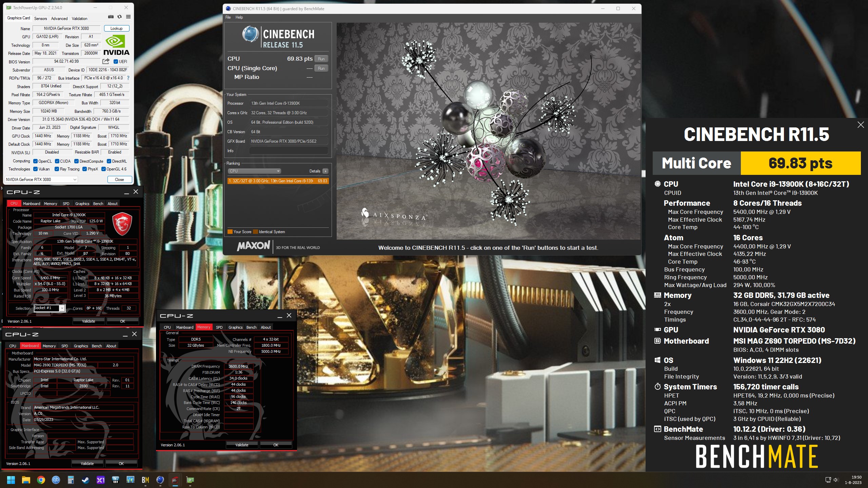Open qBittorrent from the taskbar
The height and width of the screenshot is (488, 868).
pyautogui.click(x=56, y=480)
